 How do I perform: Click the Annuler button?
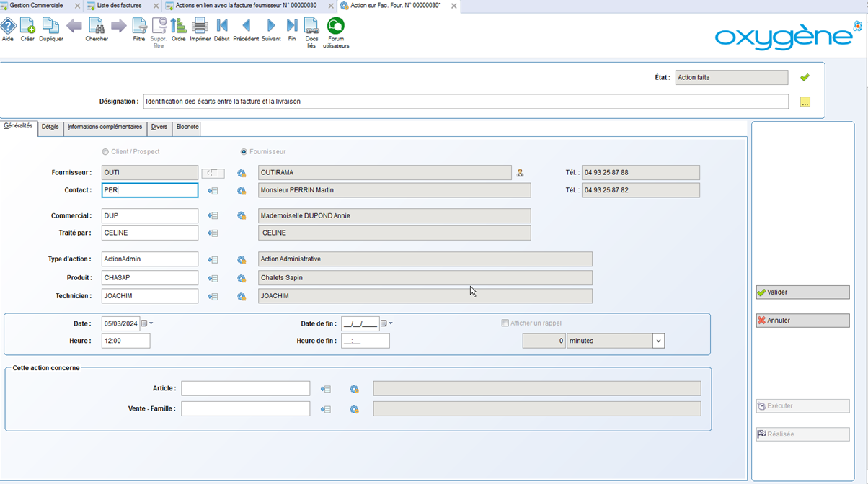pyautogui.click(x=802, y=321)
